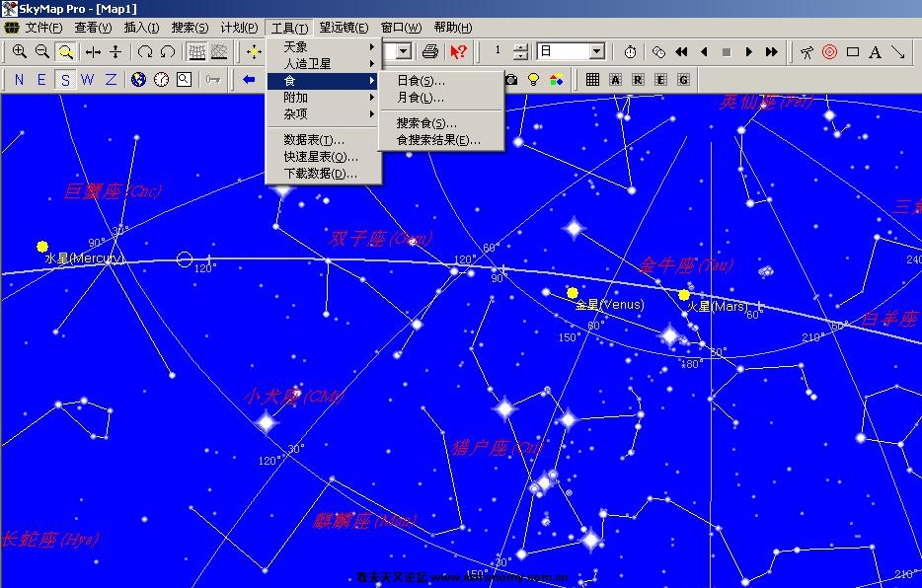This screenshot has width=922, height=588.
Task: Open the 查看(V) menu
Action: coord(93,28)
